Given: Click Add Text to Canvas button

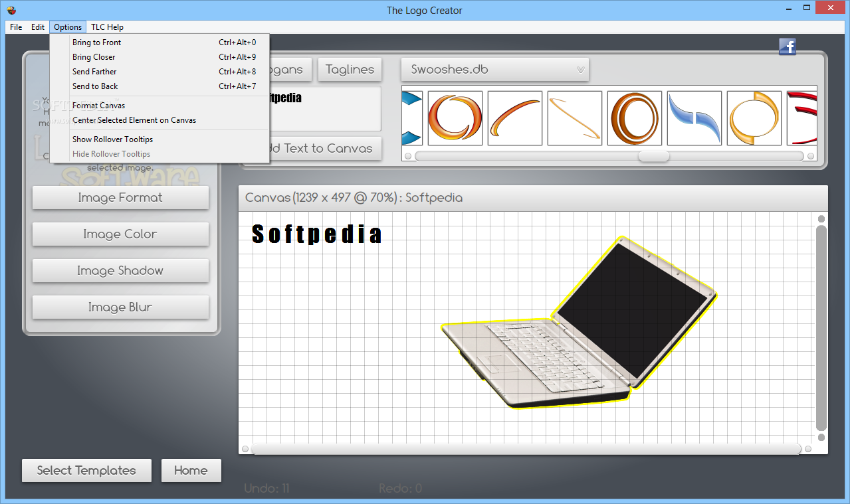Looking at the screenshot, I should pos(326,148).
